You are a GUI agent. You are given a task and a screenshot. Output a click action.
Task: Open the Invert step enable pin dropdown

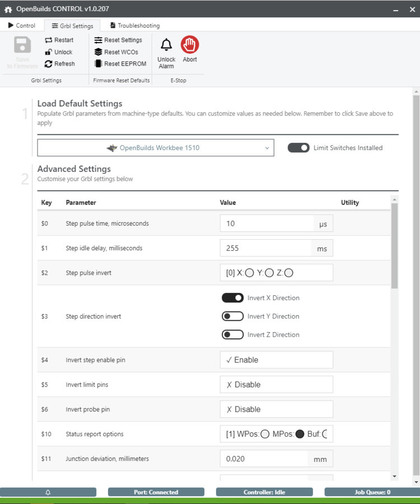click(276, 360)
